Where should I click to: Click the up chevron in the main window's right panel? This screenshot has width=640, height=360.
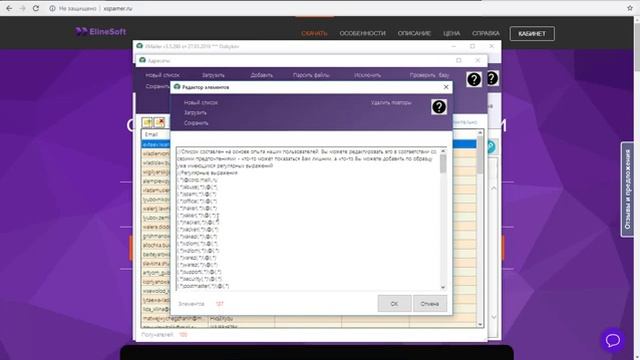(493, 188)
